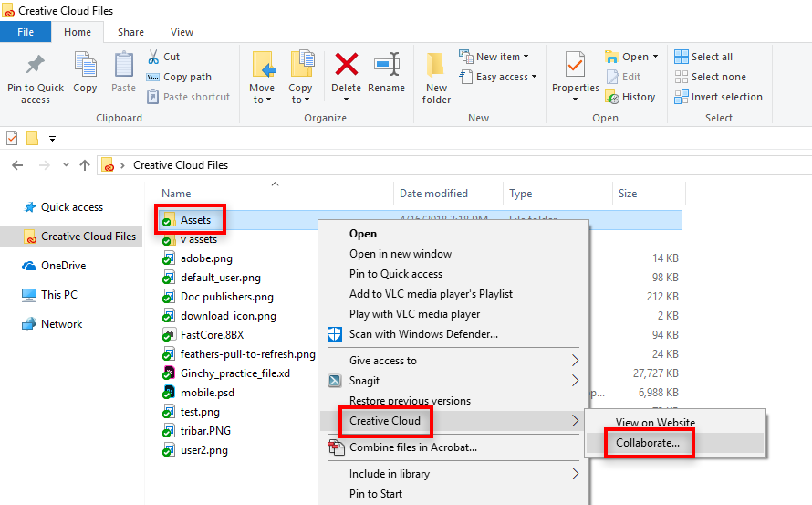This screenshot has height=505, width=812.
Task: Click the Paste clipboard icon
Action: coord(123,64)
